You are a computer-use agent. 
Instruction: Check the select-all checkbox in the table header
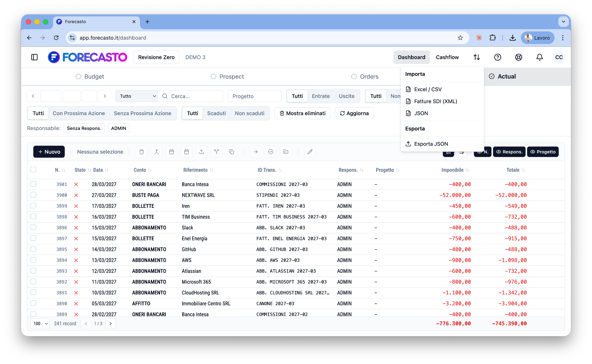(33, 169)
